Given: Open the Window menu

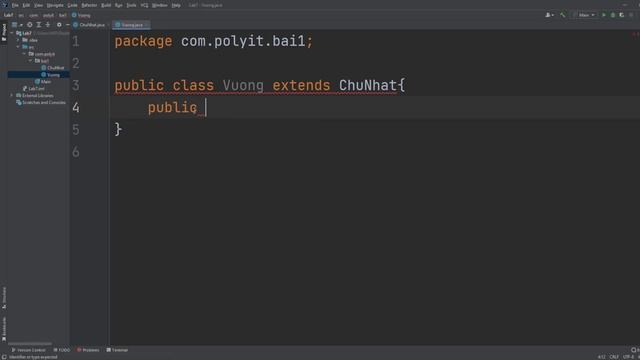Looking at the screenshot, I should [160, 5].
